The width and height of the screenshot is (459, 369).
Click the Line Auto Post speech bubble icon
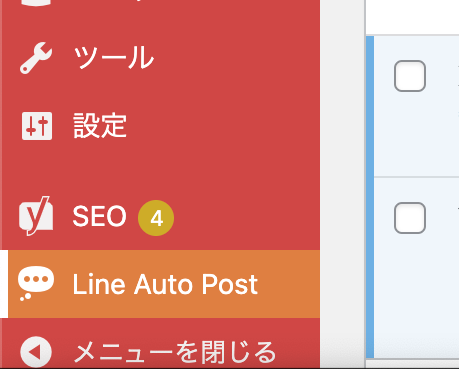pos(36,284)
